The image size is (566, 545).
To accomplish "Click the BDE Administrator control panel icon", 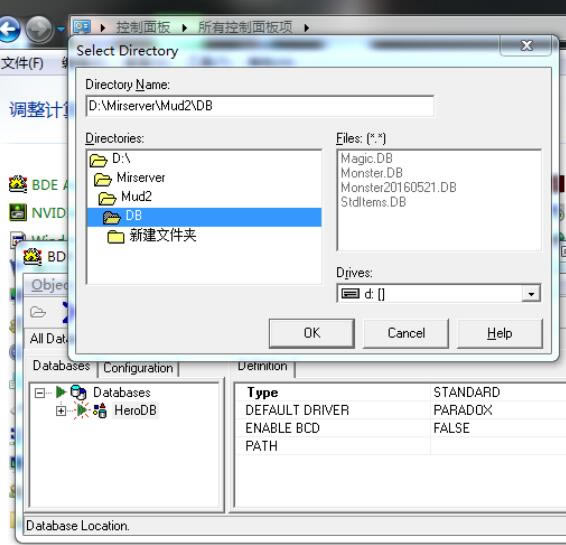I will (18, 184).
